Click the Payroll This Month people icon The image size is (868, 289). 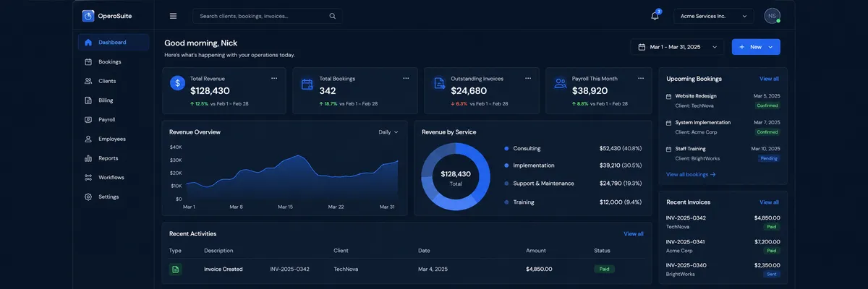click(x=560, y=84)
